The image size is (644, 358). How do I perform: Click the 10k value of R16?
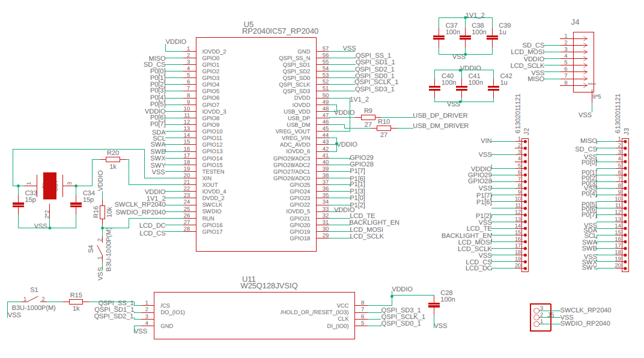110,212
